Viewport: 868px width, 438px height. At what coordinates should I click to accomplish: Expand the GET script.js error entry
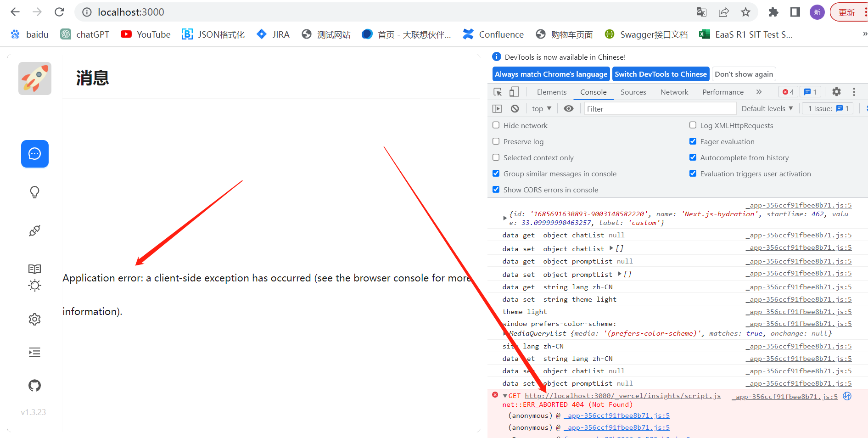coord(505,395)
